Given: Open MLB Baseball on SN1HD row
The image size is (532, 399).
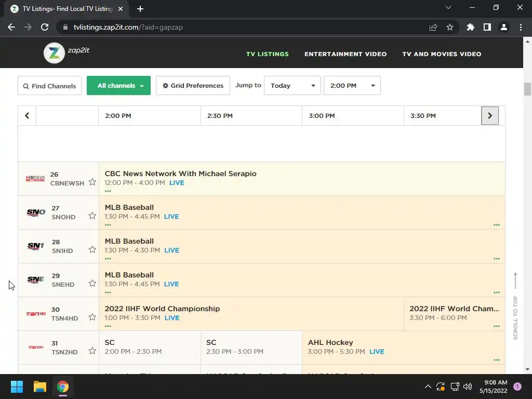Looking at the screenshot, I should 129,241.
